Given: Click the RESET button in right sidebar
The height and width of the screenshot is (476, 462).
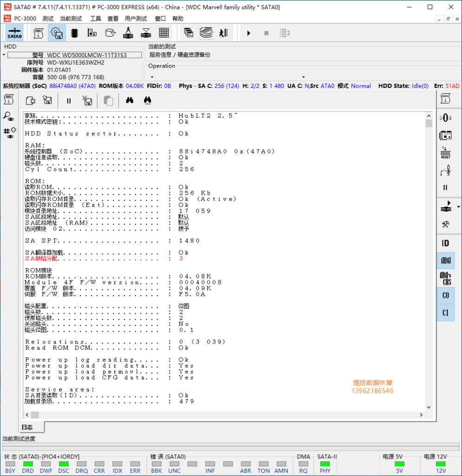Looking at the screenshot, I should tap(445, 152).
